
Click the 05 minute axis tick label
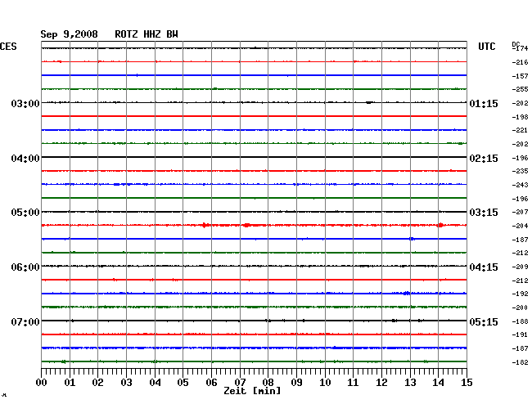[183, 383]
